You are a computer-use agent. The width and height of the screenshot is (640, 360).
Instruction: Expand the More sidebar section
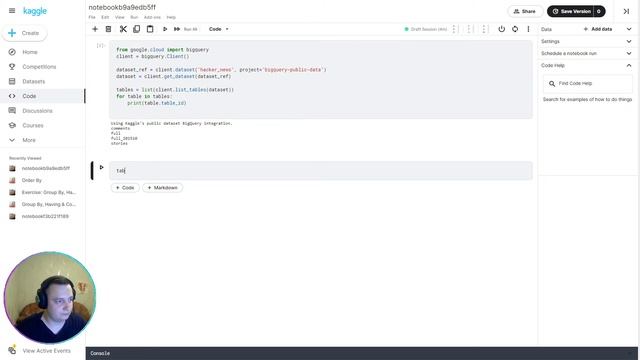[x=29, y=140]
